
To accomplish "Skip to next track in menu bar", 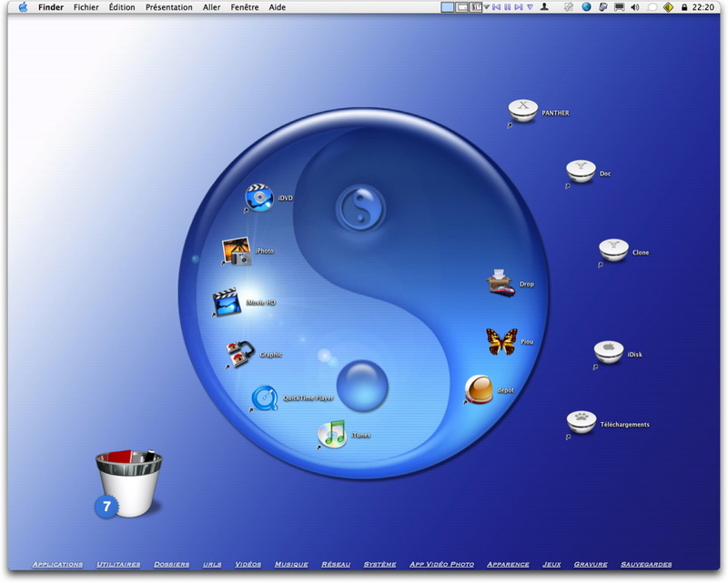I will 519,7.
